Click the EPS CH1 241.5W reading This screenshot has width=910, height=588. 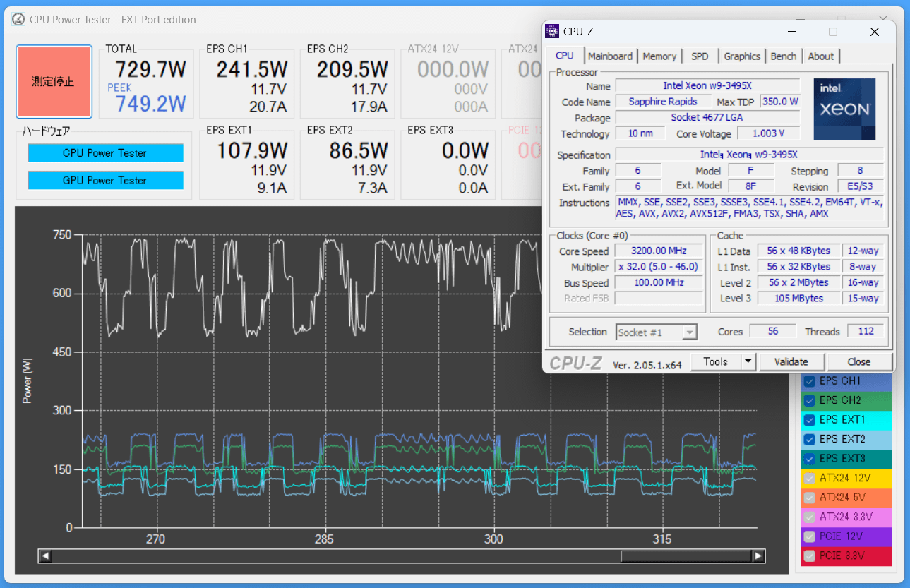[252, 69]
